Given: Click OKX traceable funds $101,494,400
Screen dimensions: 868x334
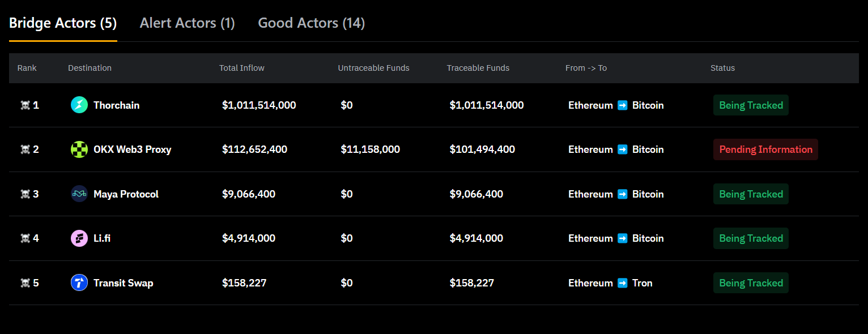Looking at the screenshot, I should [x=482, y=149].
